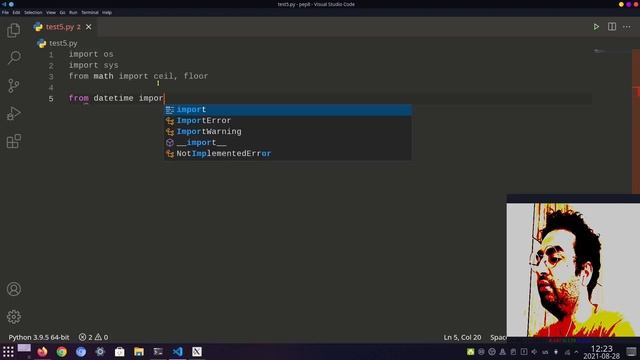Click the show desktop button in panel
Viewport: 640px width, 360px height.
631,352
